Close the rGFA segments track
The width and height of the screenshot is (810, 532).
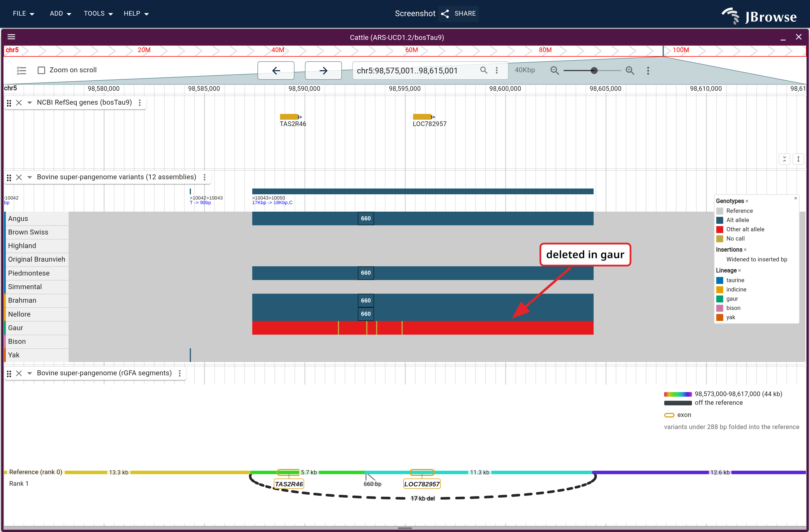tap(19, 373)
